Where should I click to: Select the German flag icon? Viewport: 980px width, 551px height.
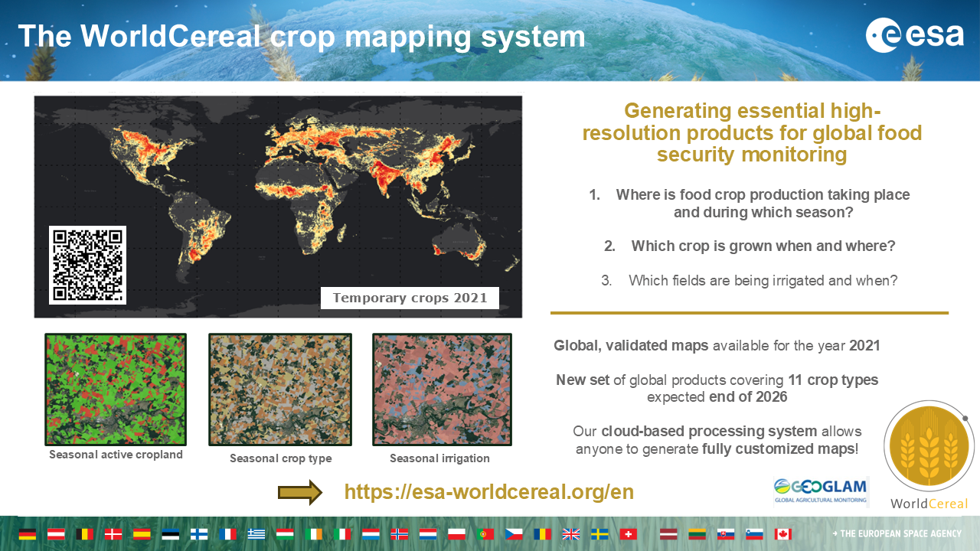pos(28,534)
